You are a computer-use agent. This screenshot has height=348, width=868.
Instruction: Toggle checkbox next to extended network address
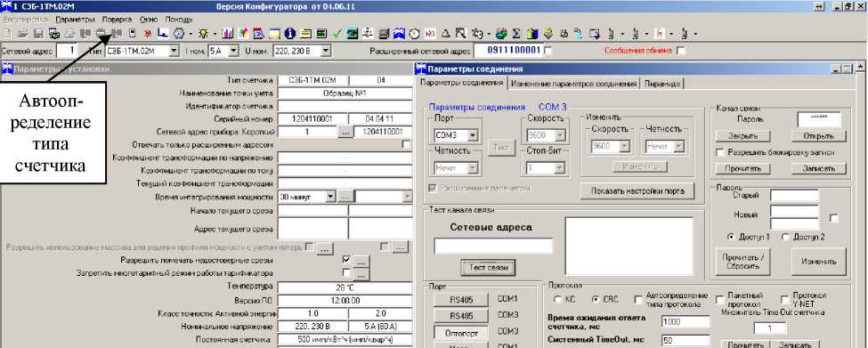548,51
